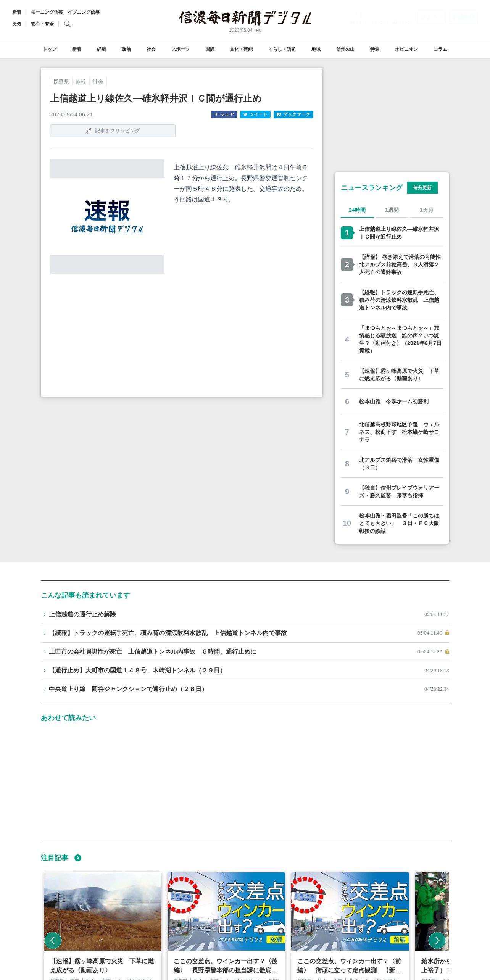Click 注目記事 section heading
490x980 pixels.
(55, 858)
